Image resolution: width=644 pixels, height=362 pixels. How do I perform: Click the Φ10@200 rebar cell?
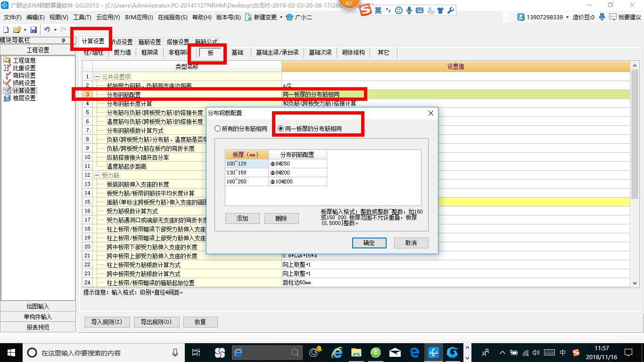[298, 181]
